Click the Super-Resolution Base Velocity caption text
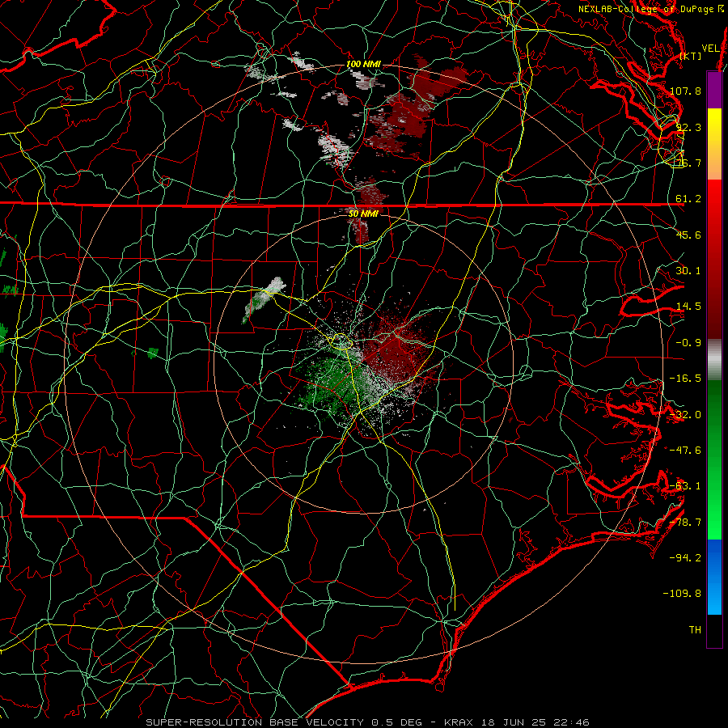728x728 pixels. [x=367, y=722]
